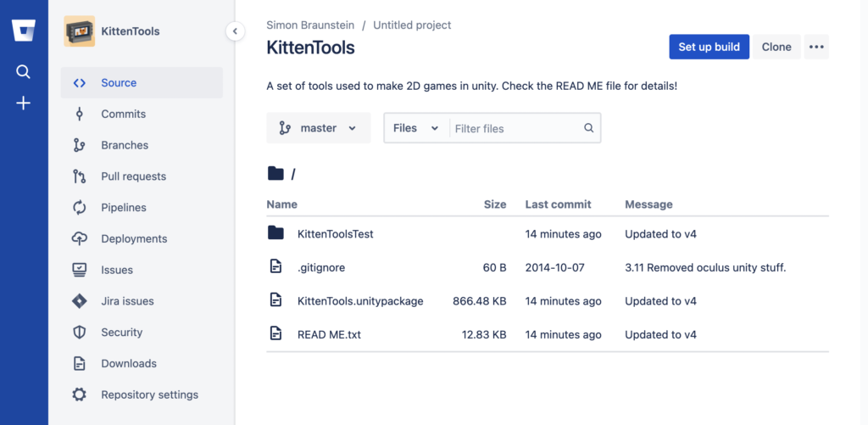Click the Size column header
Screen dimensions: 868x425
click(495, 204)
